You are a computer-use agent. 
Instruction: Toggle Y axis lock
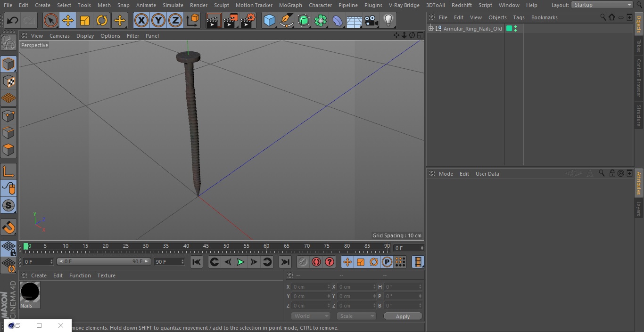point(158,20)
